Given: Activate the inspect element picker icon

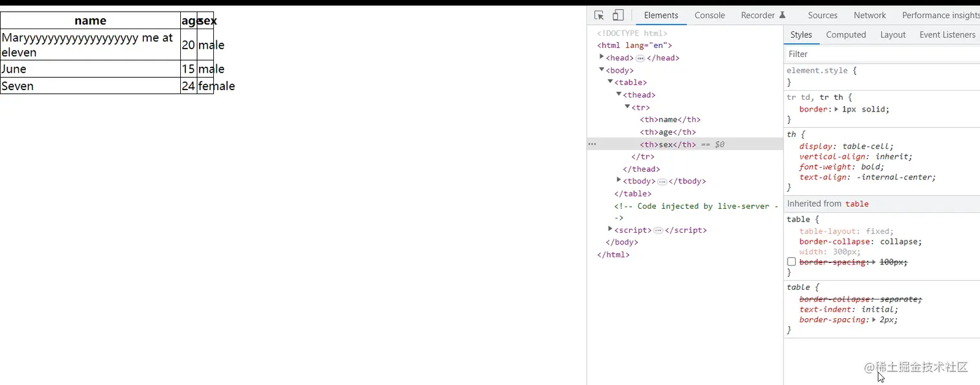Looking at the screenshot, I should (x=599, y=15).
